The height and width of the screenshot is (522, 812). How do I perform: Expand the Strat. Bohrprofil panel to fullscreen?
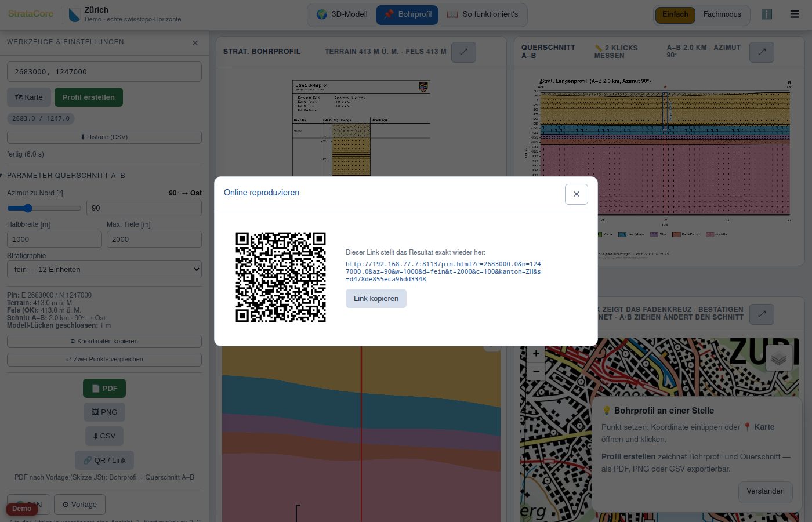[x=464, y=52]
